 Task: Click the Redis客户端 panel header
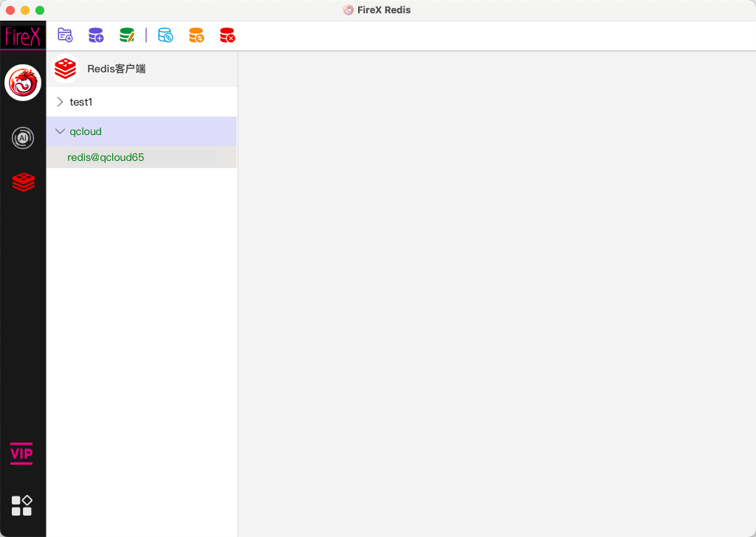tap(117, 69)
